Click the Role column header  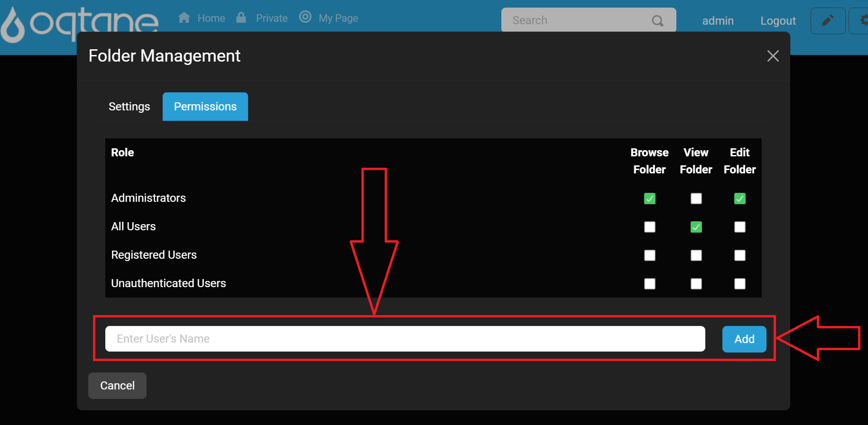[x=122, y=153]
